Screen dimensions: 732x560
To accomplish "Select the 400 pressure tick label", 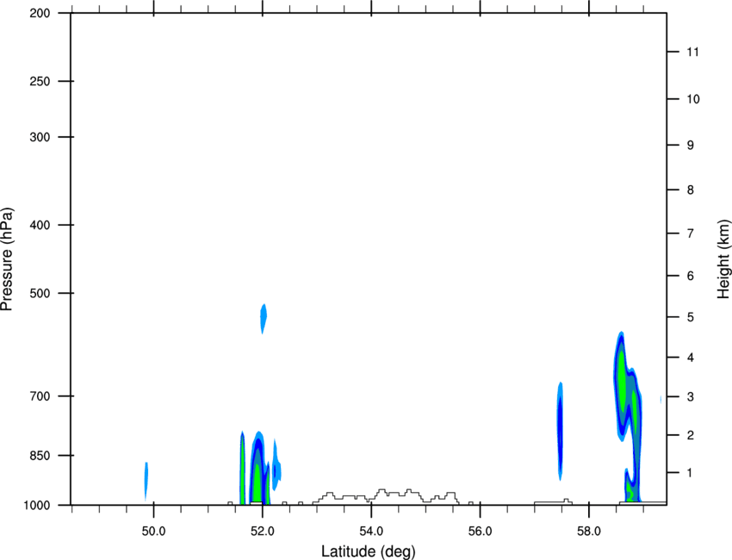I will click(x=40, y=225).
